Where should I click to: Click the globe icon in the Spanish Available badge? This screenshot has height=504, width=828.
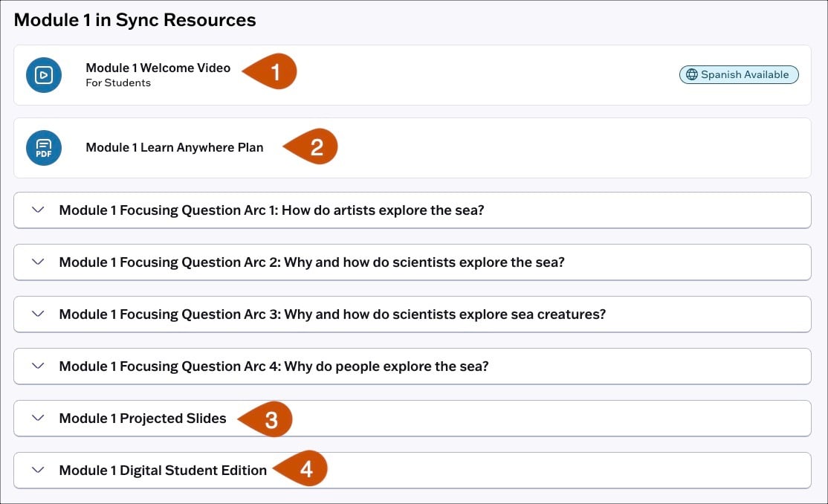coord(692,74)
